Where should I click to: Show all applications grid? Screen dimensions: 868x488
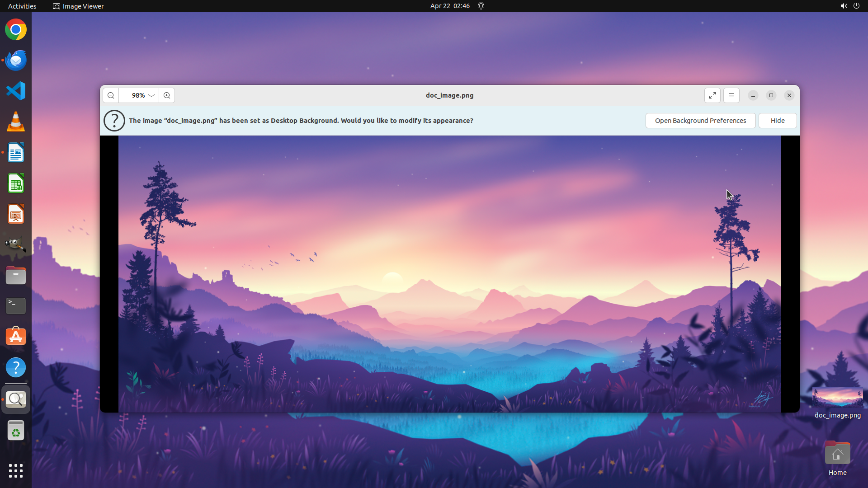(x=16, y=470)
